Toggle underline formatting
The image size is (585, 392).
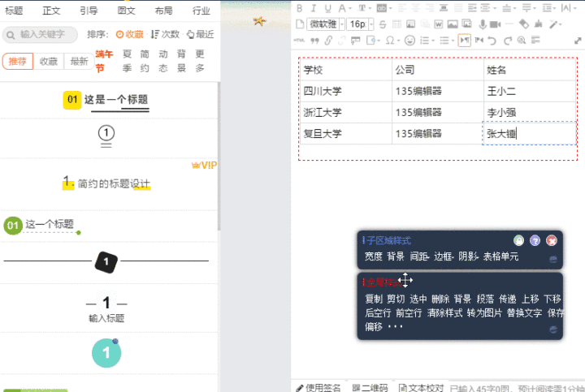(327, 8)
